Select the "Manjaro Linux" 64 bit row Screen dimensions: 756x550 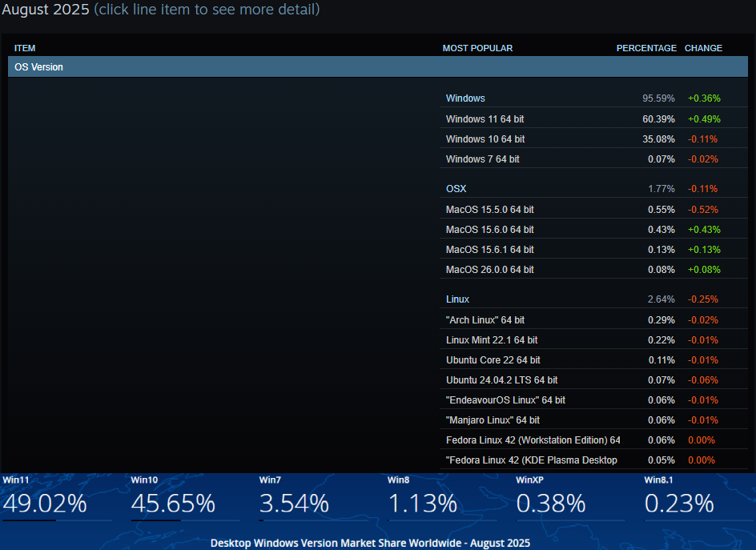593,420
